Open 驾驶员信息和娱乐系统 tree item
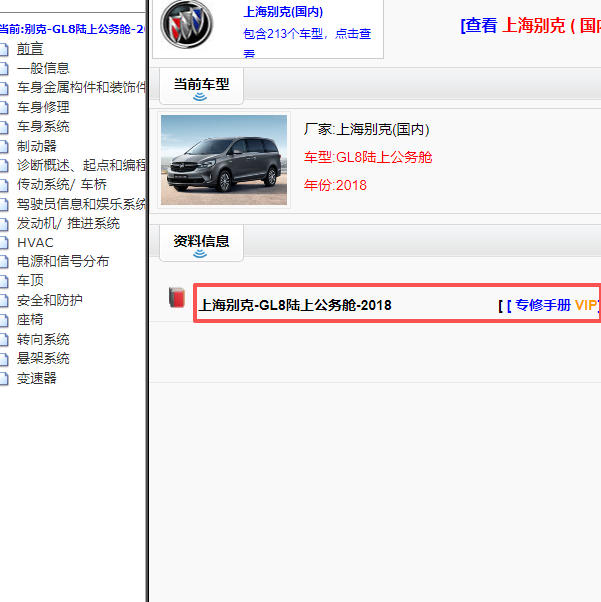The height and width of the screenshot is (602, 601). 81,204
